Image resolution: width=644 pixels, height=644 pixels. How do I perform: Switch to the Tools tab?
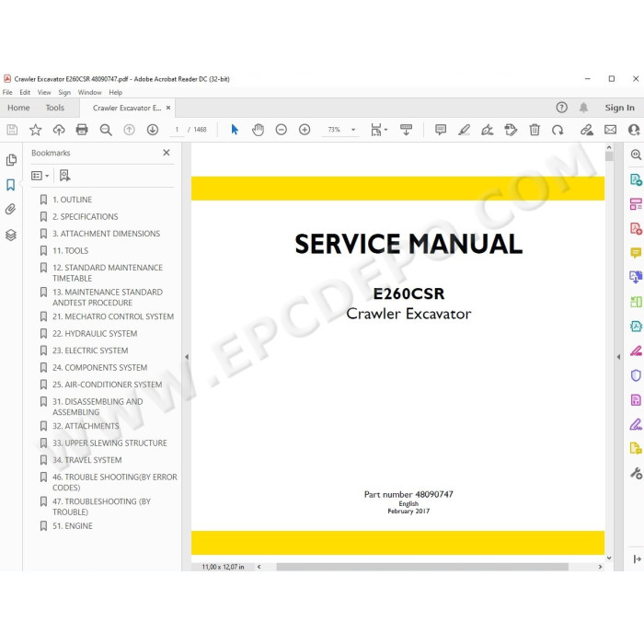coord(54,108)
